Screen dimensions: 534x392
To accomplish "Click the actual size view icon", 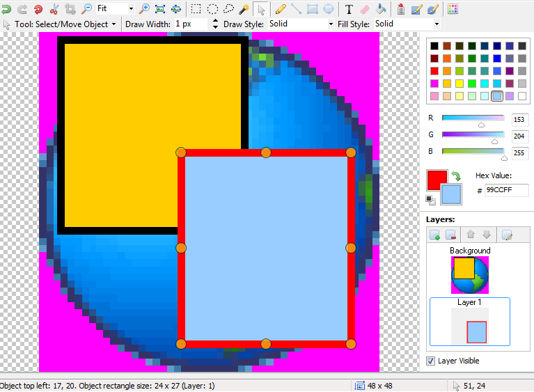I will pos(176,9).
